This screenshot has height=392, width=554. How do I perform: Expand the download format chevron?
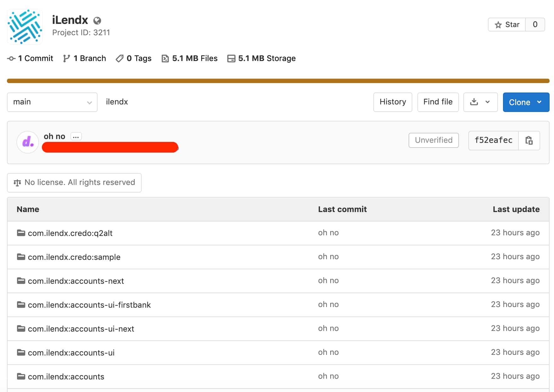click(488, 102)
